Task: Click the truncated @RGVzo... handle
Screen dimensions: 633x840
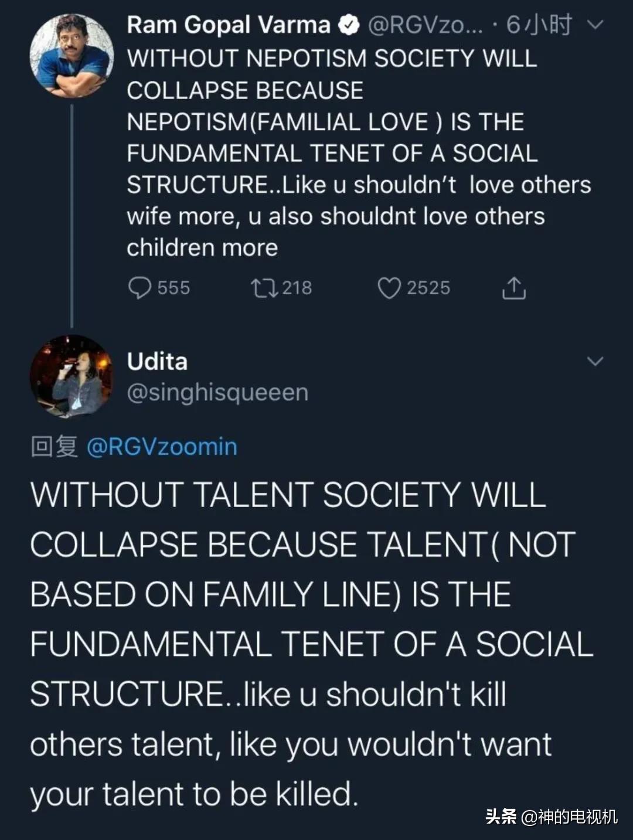Action: (425, 25)
